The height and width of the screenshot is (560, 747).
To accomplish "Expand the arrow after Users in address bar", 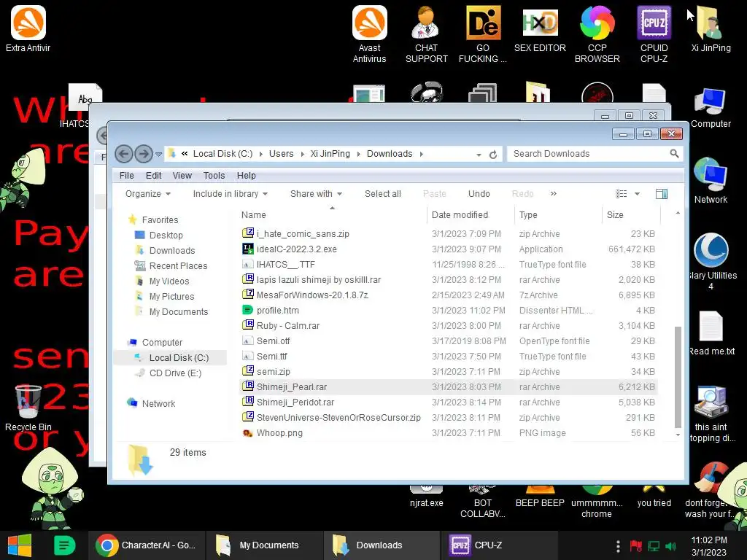I will click(302, 154).
